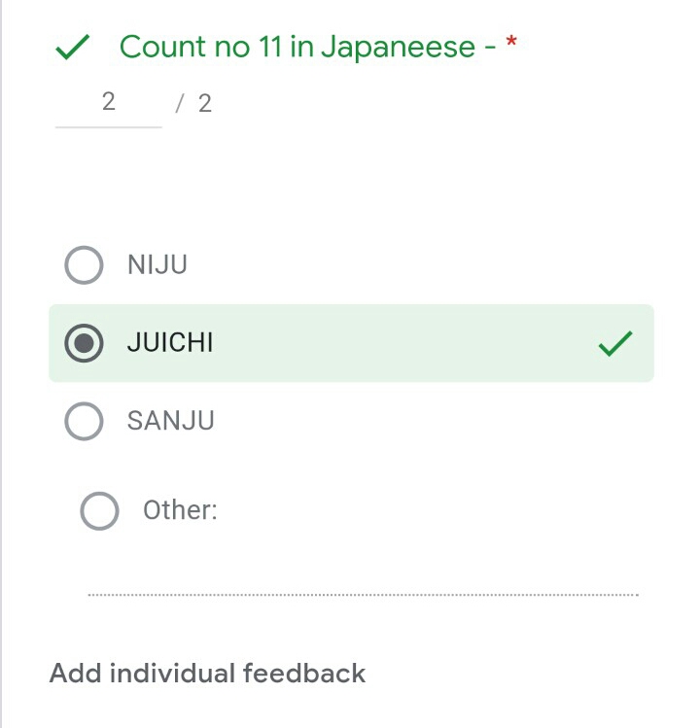Click the "Other:" option label
700x728 pixels.
[x=180, y=510]
